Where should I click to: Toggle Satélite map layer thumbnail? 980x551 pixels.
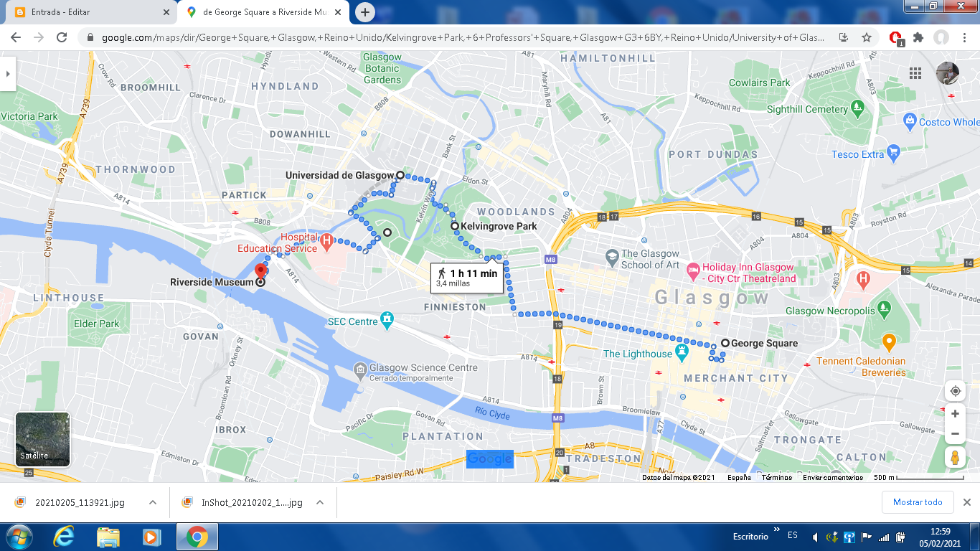[x=43, y=439]
